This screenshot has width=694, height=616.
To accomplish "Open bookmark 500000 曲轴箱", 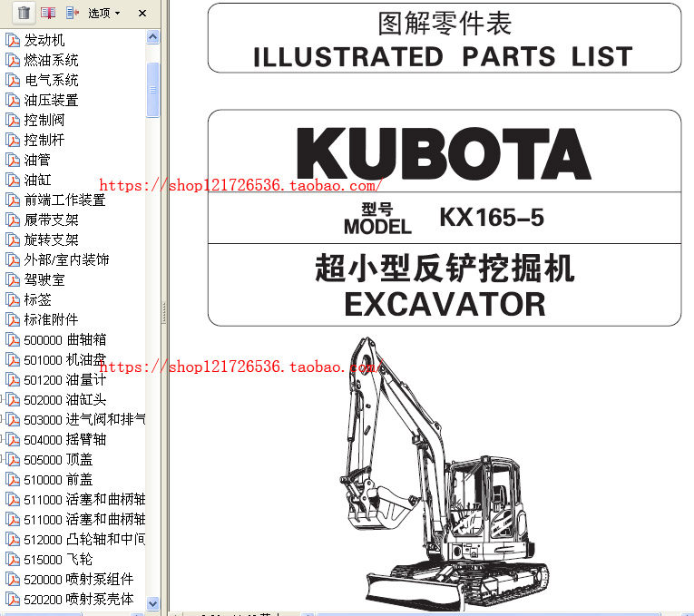I will click(65, 340).
